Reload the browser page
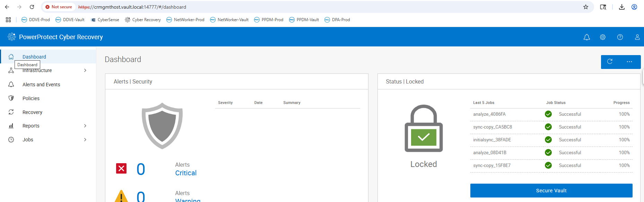 pos(32,7)
